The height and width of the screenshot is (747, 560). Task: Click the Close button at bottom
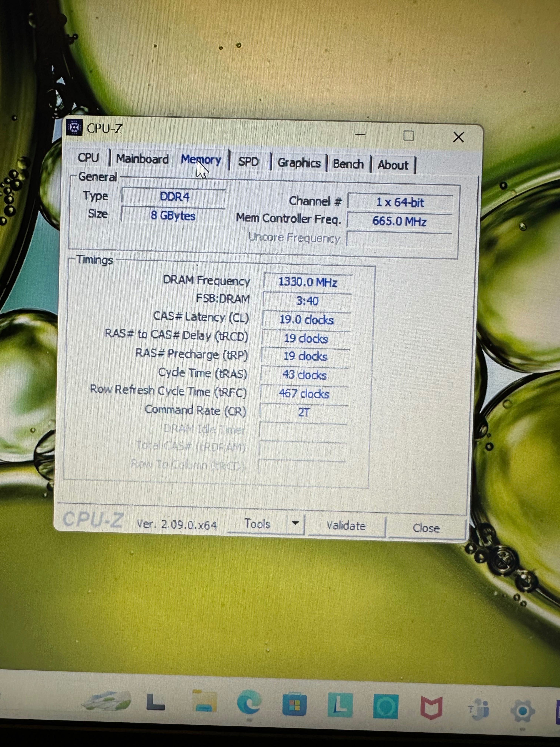pyautogui.click(x=426, y=528)
